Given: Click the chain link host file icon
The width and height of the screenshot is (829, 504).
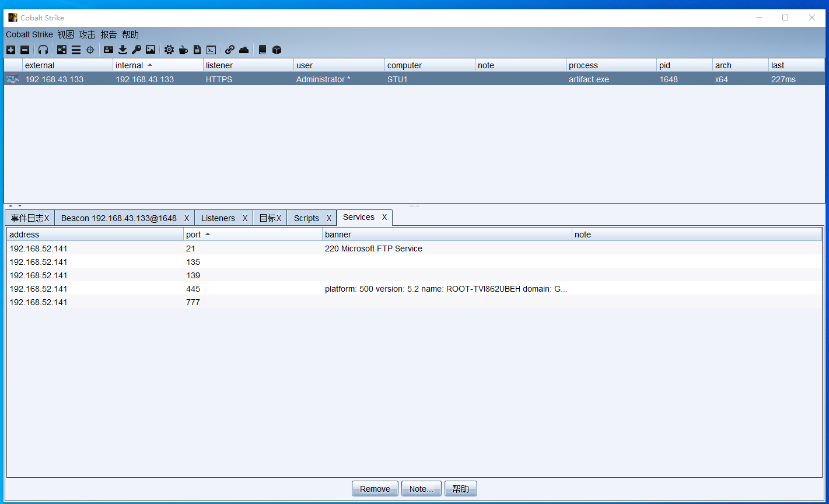Looking at the screenshot, I should (x=230, y=50).
